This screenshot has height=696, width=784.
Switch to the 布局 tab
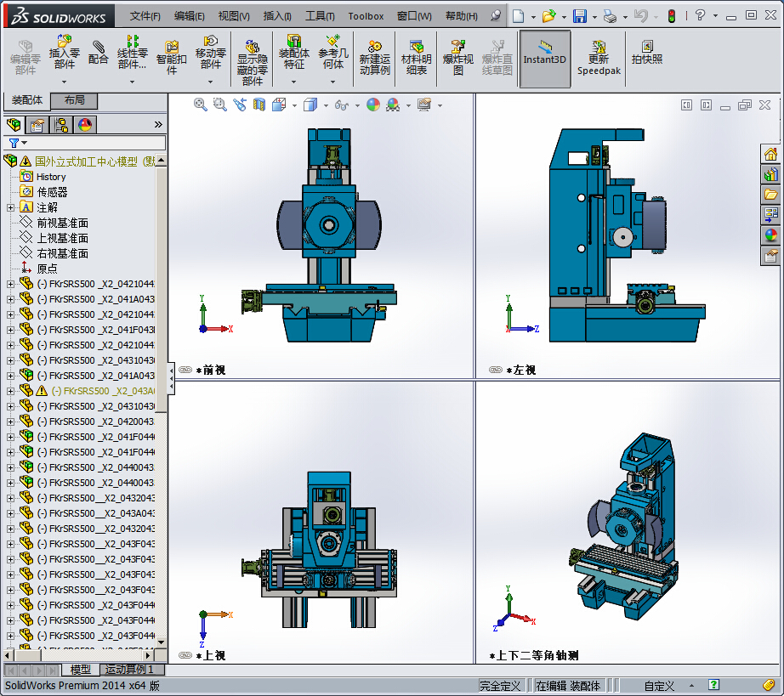[x=75, y=100]
